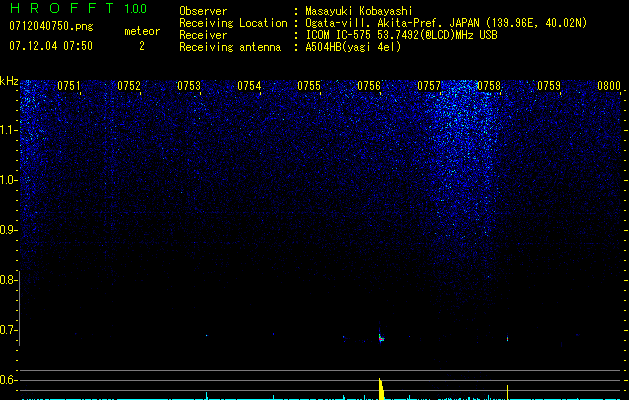Image resolution: width=629 pixels, height=400 pixels.
Task: Click the 1.0 kHz axis label
Action: click(x=8, y=180)
